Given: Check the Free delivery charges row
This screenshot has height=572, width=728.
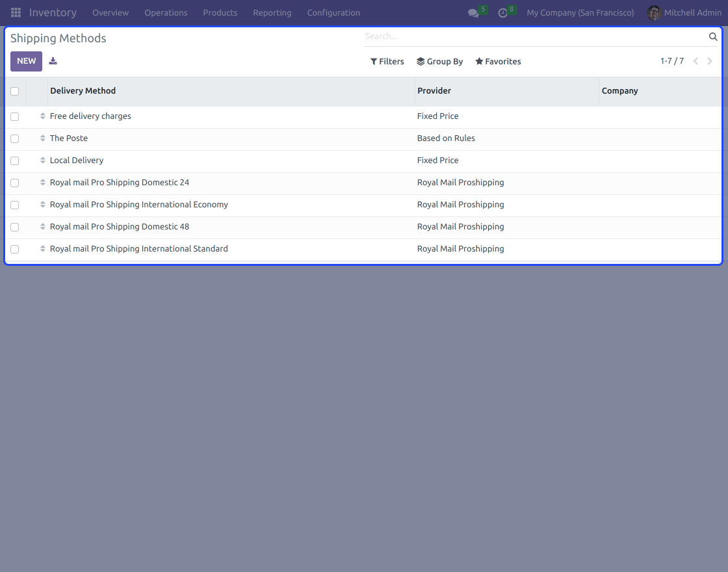Looking at the screenshot, I should coord(15,116).
